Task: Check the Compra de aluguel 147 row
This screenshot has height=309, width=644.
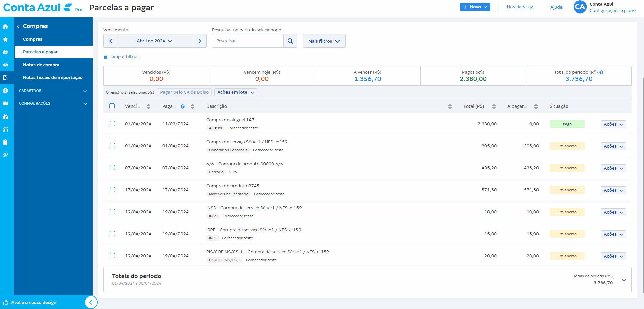Action: click(x=112, y=124)
